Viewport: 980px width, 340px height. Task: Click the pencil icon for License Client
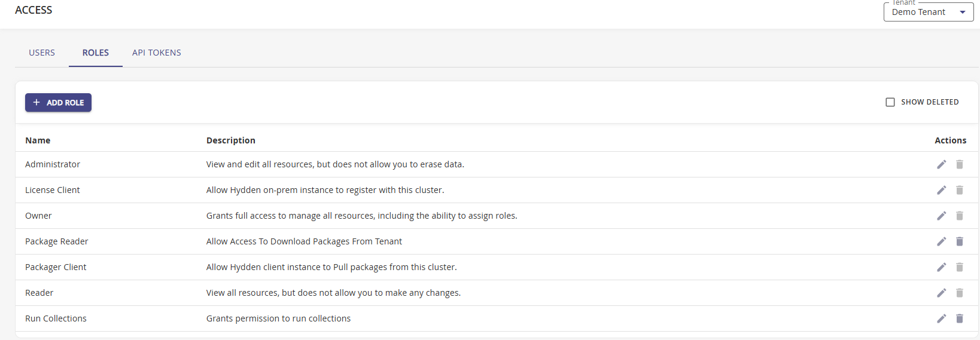941,190
